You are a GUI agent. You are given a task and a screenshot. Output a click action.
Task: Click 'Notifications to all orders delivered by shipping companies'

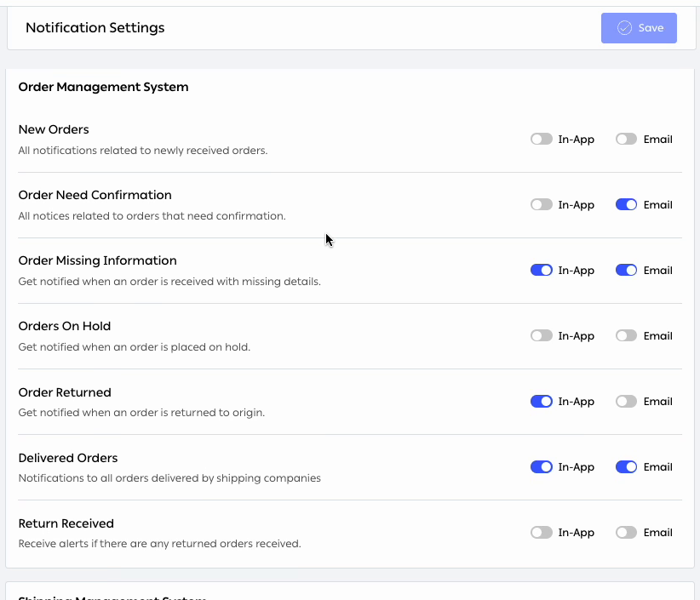[x=169, y=478]
